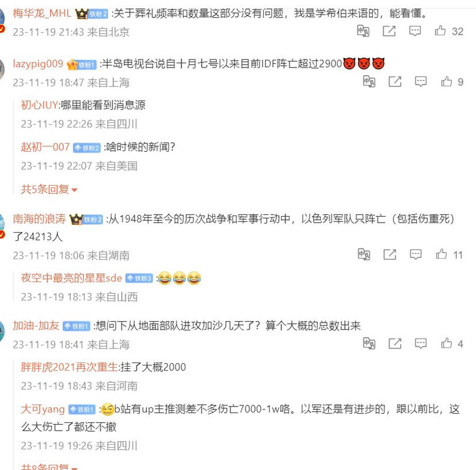This screenshot has height=470, width=476.
Task: Visit 初心IUY's profile
Action: coord(39,105)
